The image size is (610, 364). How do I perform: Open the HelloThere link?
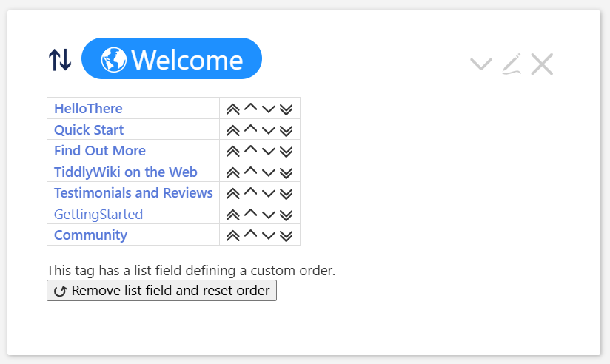pyautogui.click(x=88, y=109)
